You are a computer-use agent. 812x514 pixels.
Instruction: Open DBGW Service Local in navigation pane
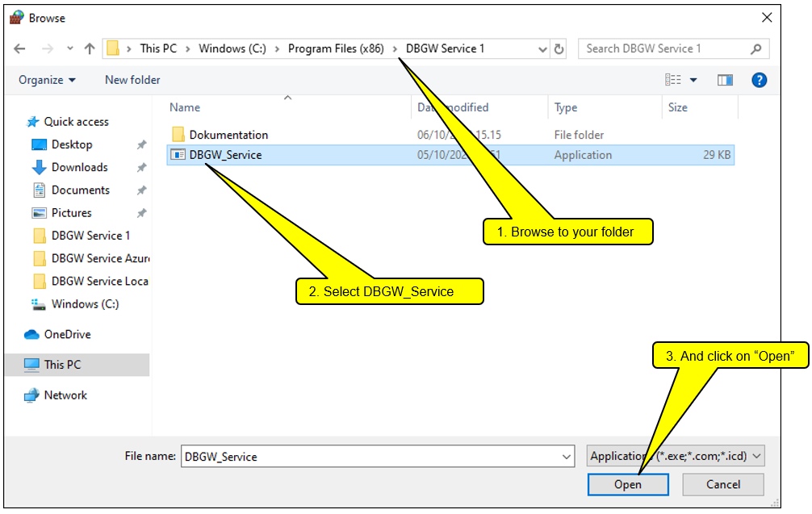[x=100, y=282]
